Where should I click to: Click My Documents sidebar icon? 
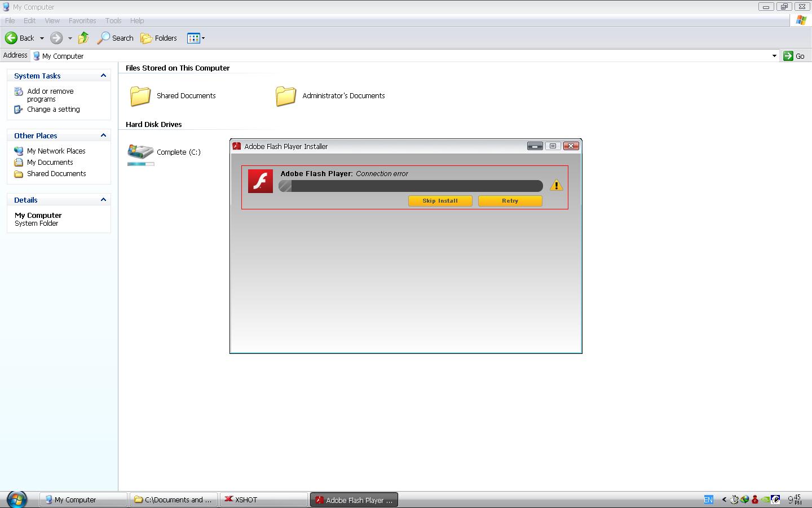(x=19, y=163)
